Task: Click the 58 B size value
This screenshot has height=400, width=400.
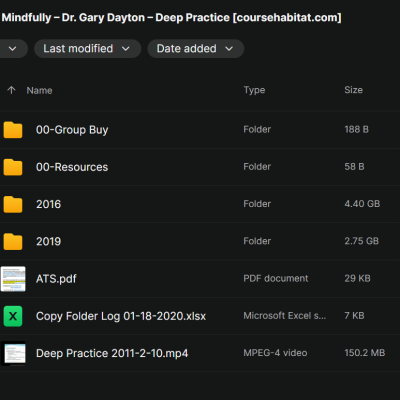Action: 354,167
